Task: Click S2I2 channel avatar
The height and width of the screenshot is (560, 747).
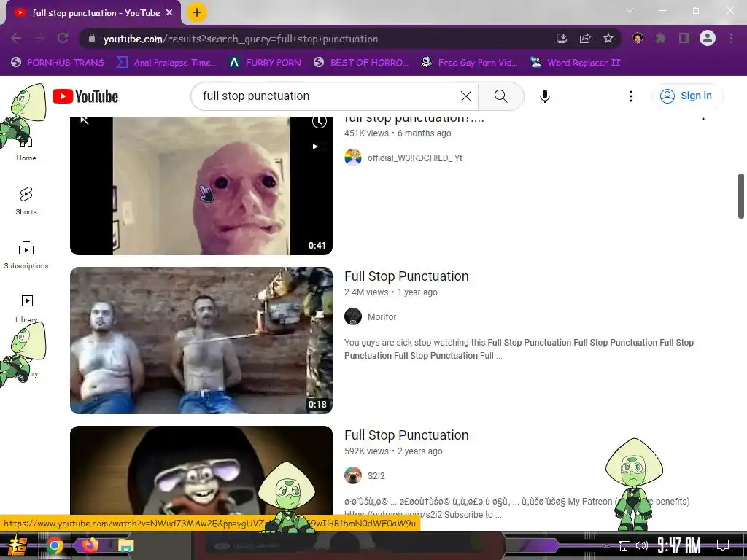Action: (x=353, y=475)
